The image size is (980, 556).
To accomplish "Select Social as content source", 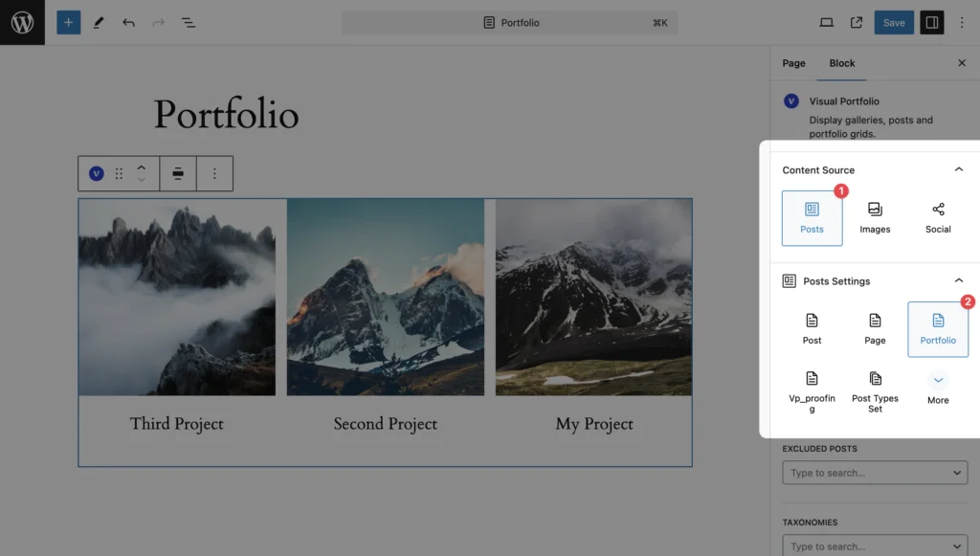I will click(938, 218).
